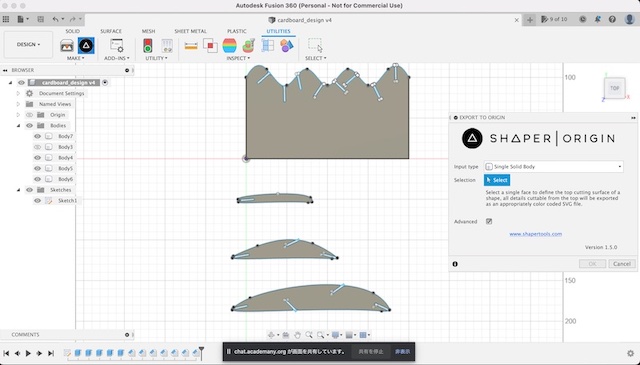Play the timeline
This screenshot has width=640, height=365.
coord(28,353)
